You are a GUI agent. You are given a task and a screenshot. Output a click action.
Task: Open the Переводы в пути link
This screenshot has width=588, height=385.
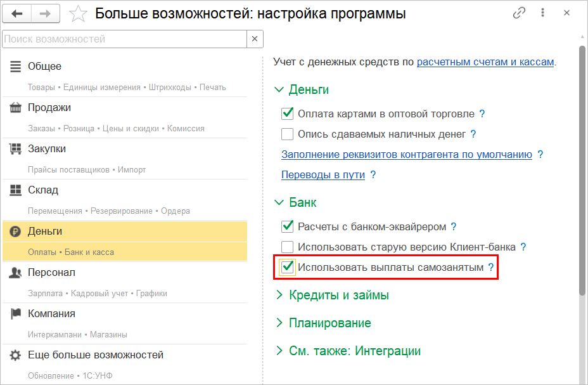tap(323, 175)
